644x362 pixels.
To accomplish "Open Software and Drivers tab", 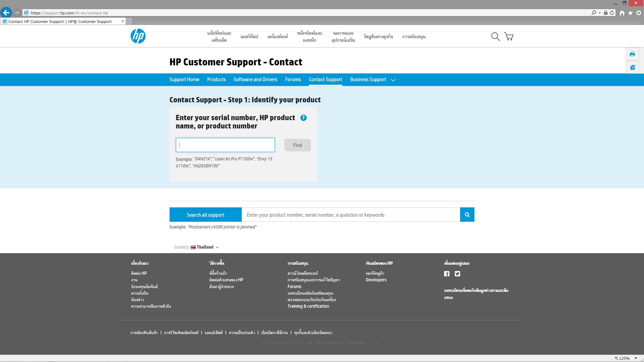I will pos(255,79).
